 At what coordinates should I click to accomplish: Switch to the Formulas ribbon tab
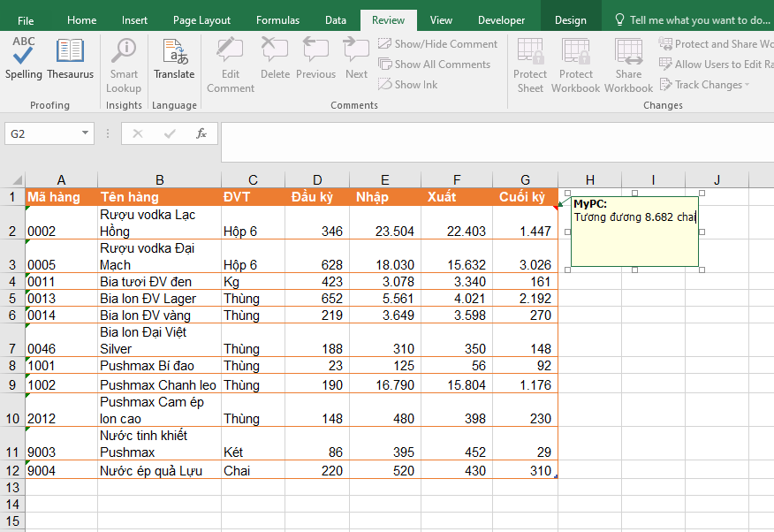[x=277, y=19]
